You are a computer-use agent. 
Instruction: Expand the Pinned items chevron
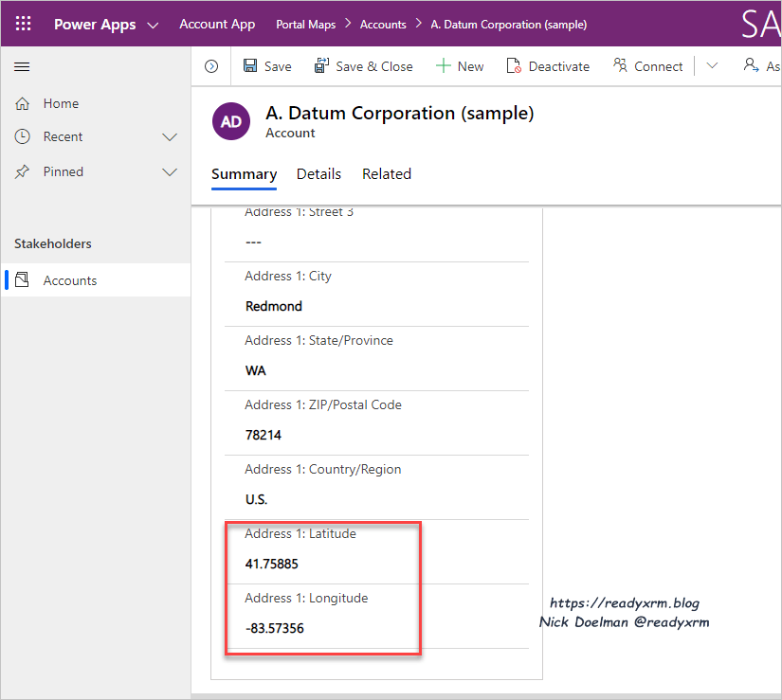[170, 171]
